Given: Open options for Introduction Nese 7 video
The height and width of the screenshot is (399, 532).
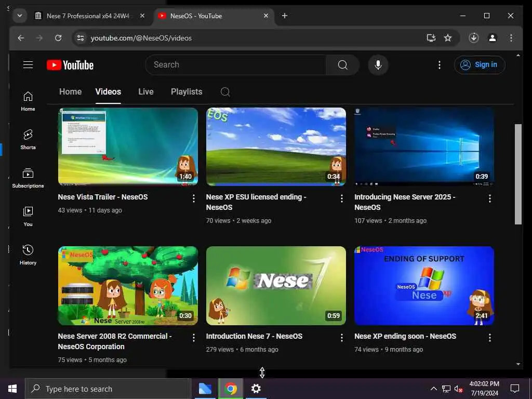Looking at the screenshot, I should pyautogui.click(x=342, y=338).
